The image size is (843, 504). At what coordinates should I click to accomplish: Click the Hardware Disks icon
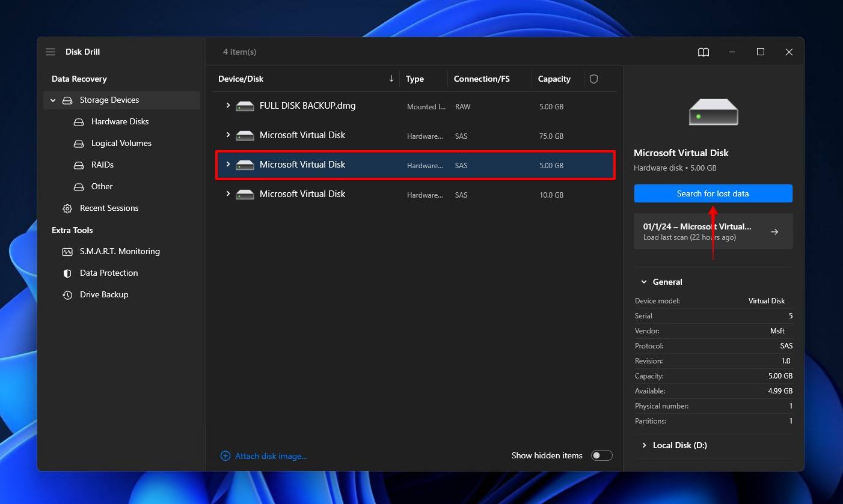(x=79, y=122)
